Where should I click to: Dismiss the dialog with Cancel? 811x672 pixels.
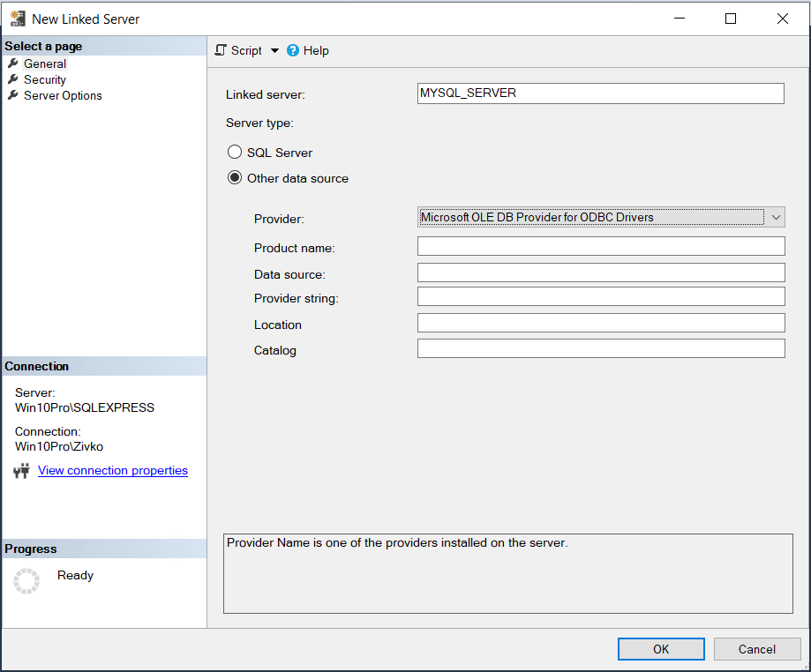click(x=756, y=648)
